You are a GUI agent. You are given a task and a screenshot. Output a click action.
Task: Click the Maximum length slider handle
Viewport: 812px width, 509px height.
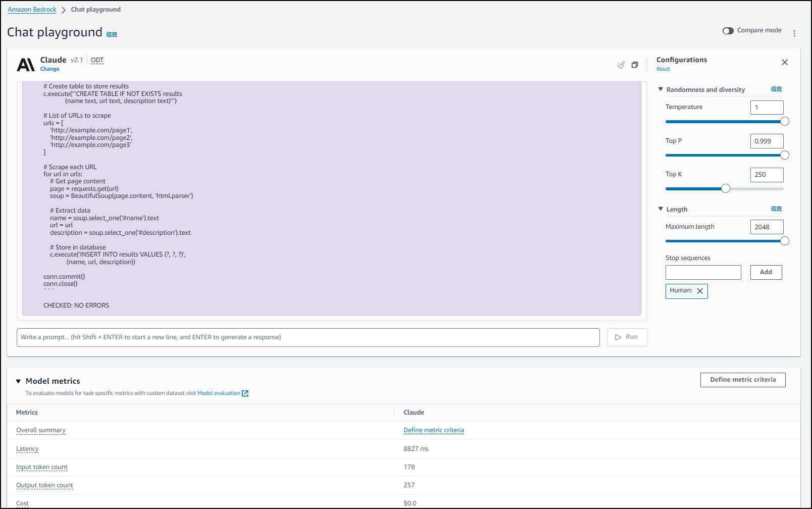[x=785, y=241]
